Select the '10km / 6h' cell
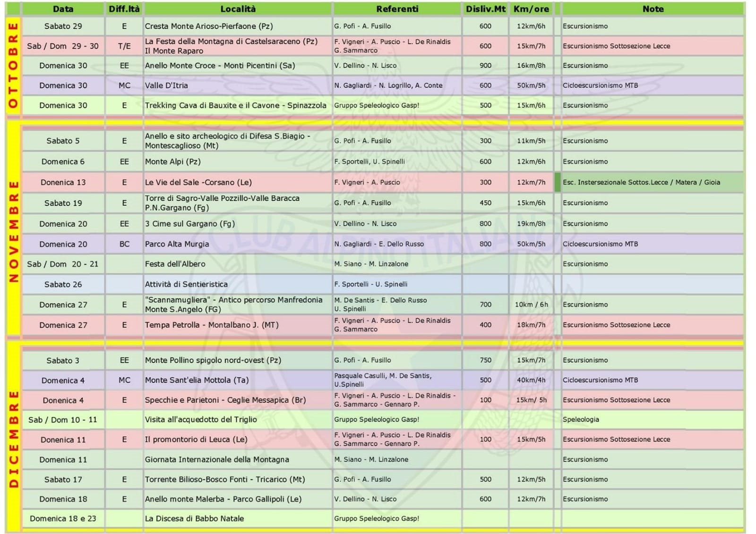 click(x=531, y=305)
